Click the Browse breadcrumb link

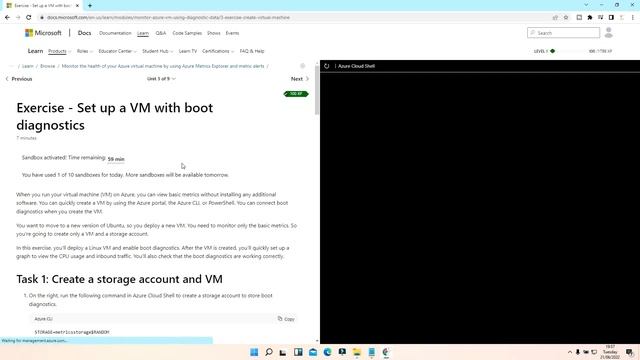47,66
